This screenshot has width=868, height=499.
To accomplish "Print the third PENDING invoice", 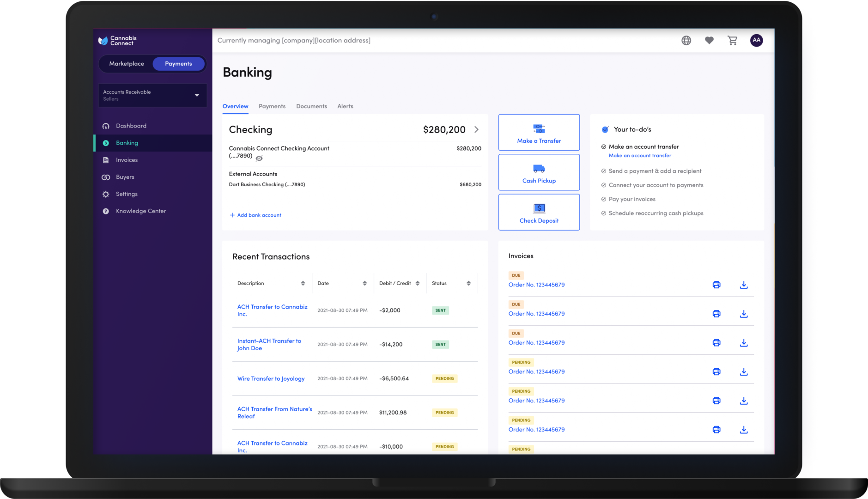I will [716, 430].
